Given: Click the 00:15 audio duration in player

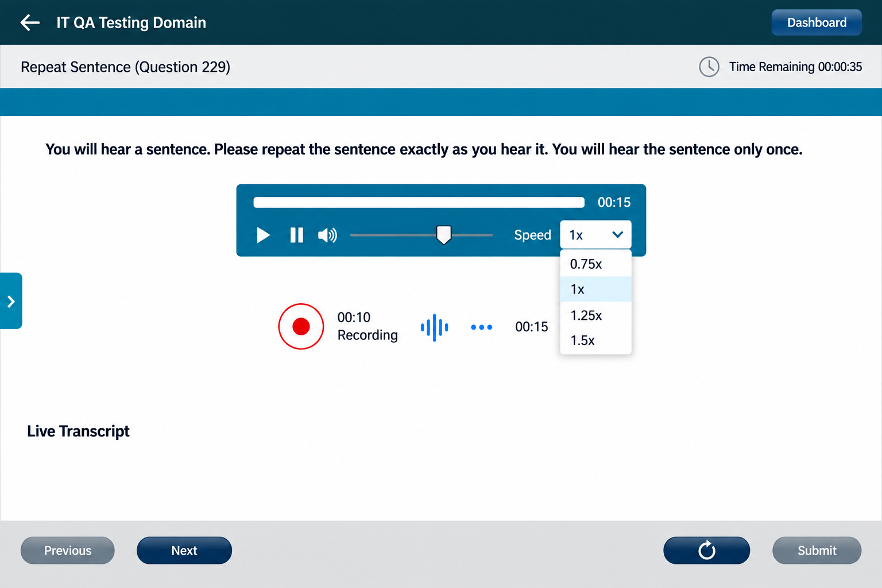Looking at the screenshot, I should (614, 202).
